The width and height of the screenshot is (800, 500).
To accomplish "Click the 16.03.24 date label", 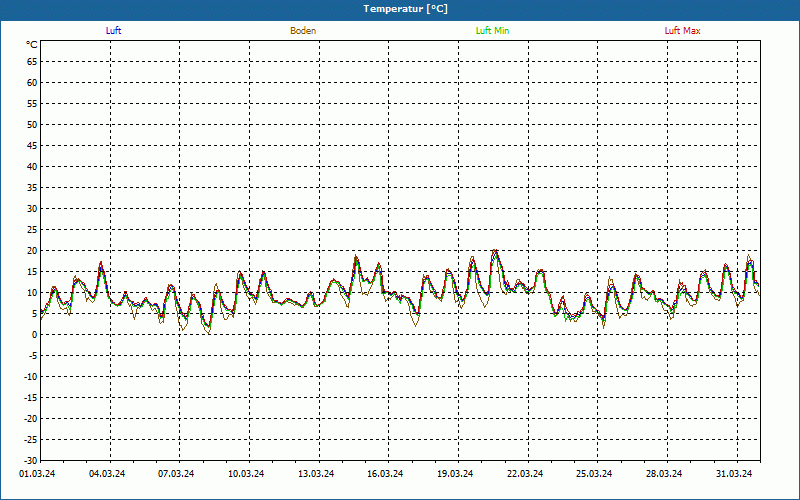I will [385, 473].
